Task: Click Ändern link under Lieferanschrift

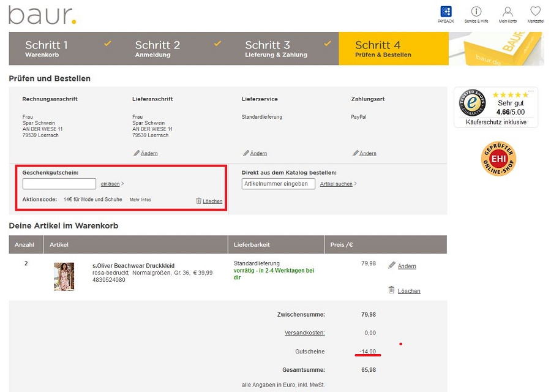Action: (x=149, y=153)
